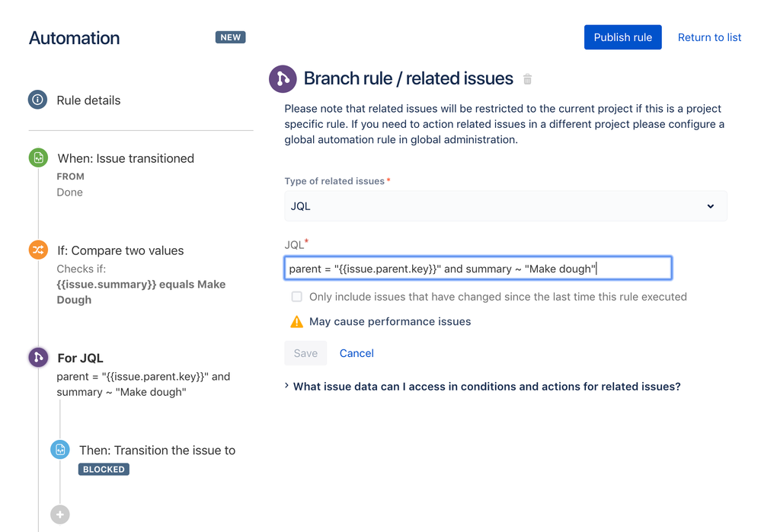The height and width of the screenshot is (532, 761).
Task: Click the Rule details info icon
Action: pyautogui.click(x=38, y=100)
